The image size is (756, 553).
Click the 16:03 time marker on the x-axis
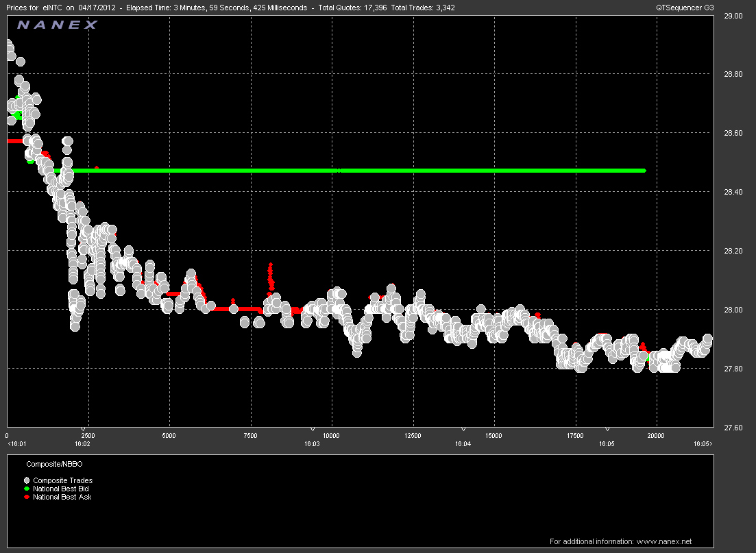coord(312,443)
